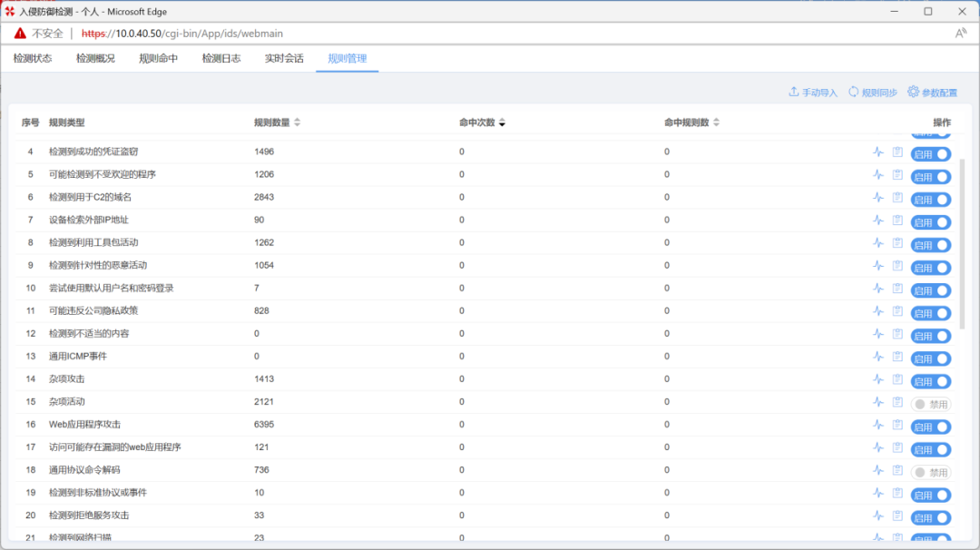View trend icon for 检测到拒绝服务攻击
Viewport: 980px width, 550px height.
pos(878,516)
